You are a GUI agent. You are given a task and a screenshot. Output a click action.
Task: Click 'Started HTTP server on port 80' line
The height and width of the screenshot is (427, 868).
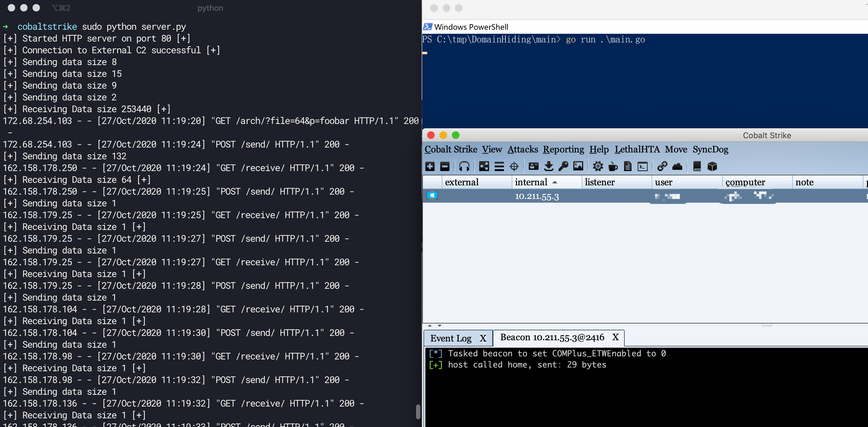coord(96,38)
